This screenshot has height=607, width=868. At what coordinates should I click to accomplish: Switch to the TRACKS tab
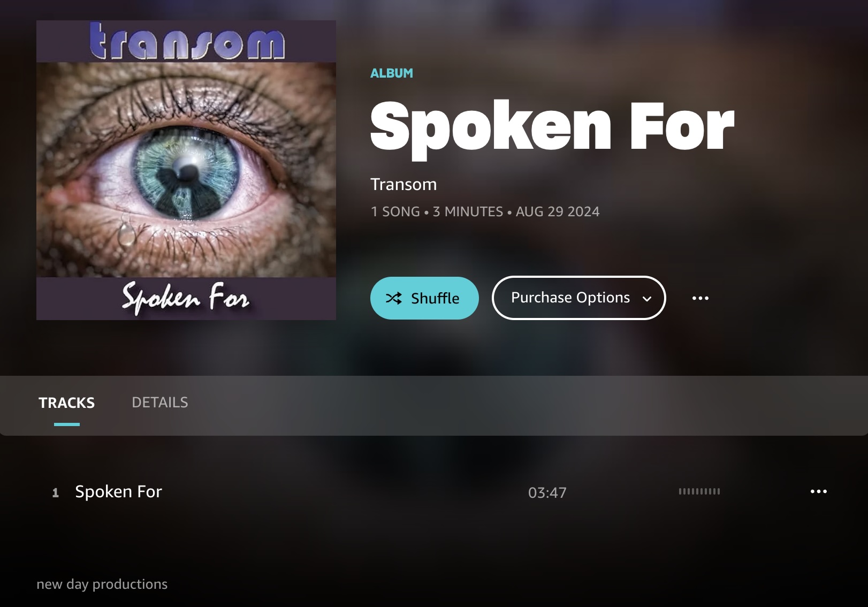(x=66, y=403)
